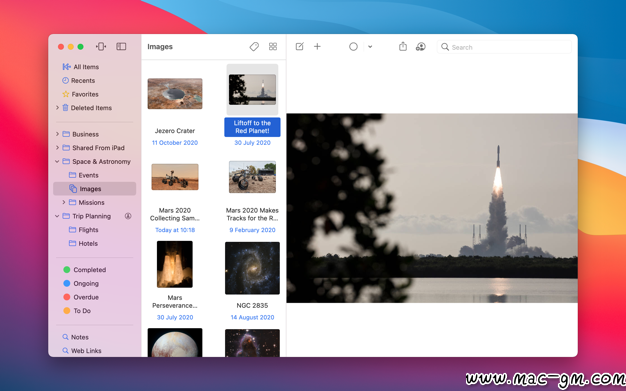This screenshot has width=626, height=391.
Task: Expand the Missions folder chevron
Action: [64, 202]
